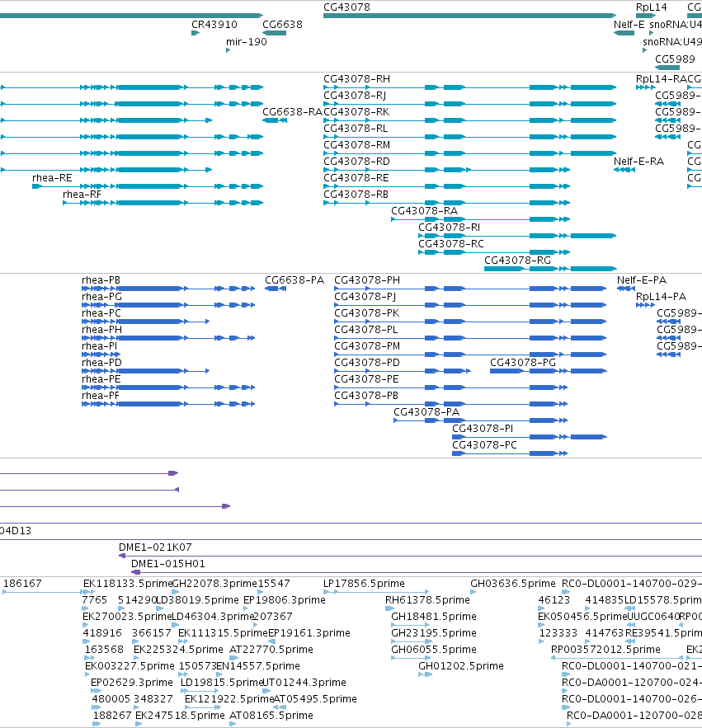Select the Nelf-E-PA protein feature
702x728 pixels.
626,289
